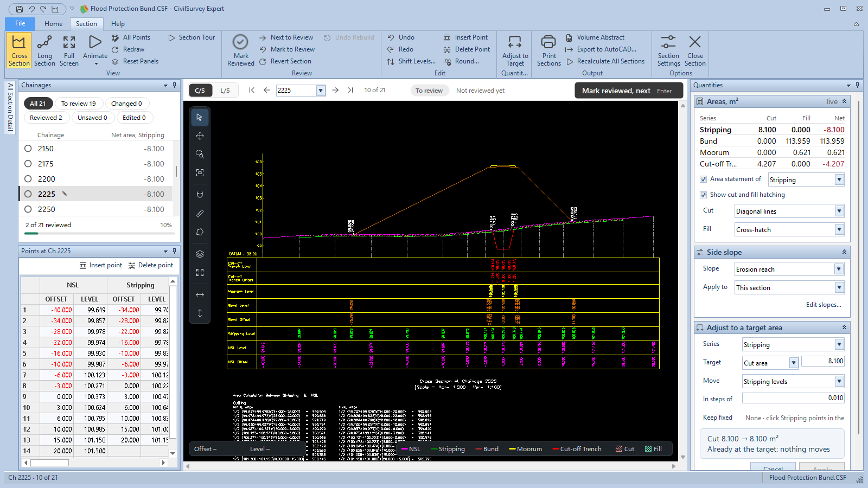Select the pointer tool in canvas toolbar
The image size is (868, 488).
click(200, 117)
